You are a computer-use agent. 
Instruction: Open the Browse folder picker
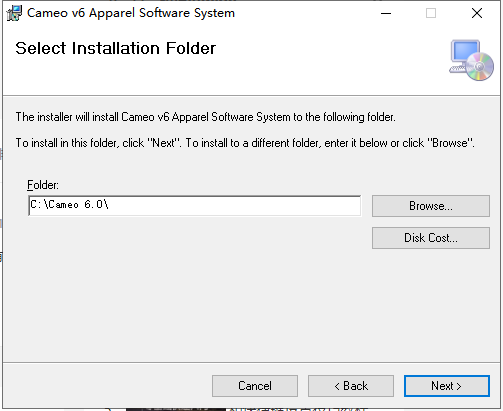click(x=431, y=206)
